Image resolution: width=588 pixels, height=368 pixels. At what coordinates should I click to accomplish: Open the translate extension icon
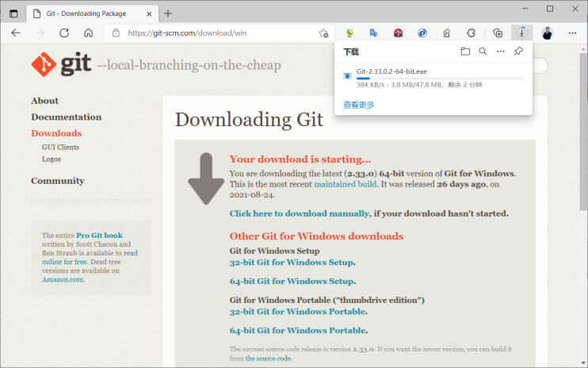pyautogui.click(x=373, y=33)
